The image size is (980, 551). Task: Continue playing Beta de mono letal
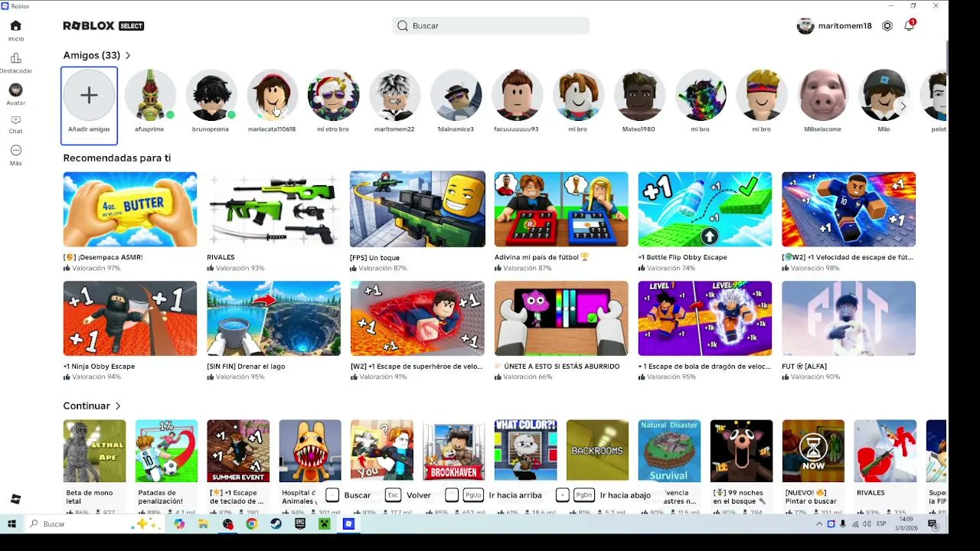pyautogui.click(x=94, y=451)
